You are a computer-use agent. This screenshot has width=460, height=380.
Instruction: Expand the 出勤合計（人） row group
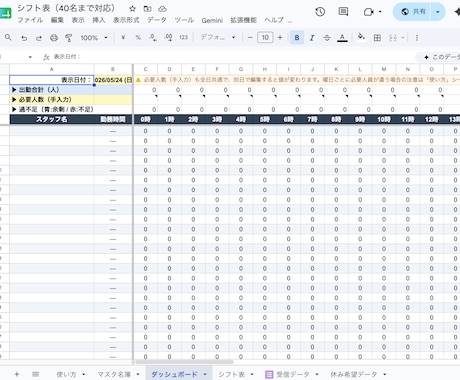coord(14,90)
